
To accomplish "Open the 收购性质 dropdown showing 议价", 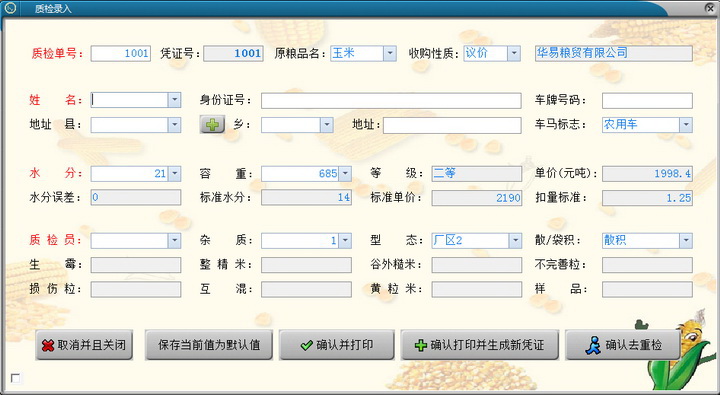I will pos(514,53).
